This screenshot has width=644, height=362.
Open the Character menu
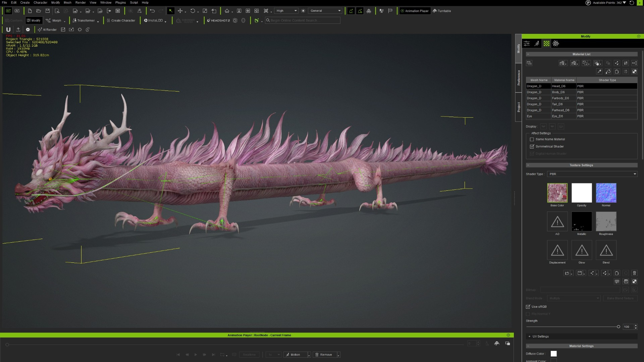click(x=40, y=2)
